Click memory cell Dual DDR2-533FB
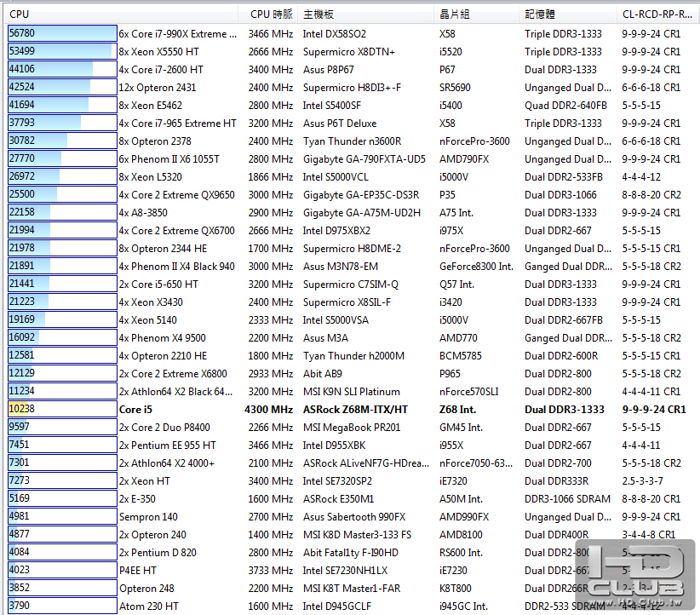 [x=564, y=177]
